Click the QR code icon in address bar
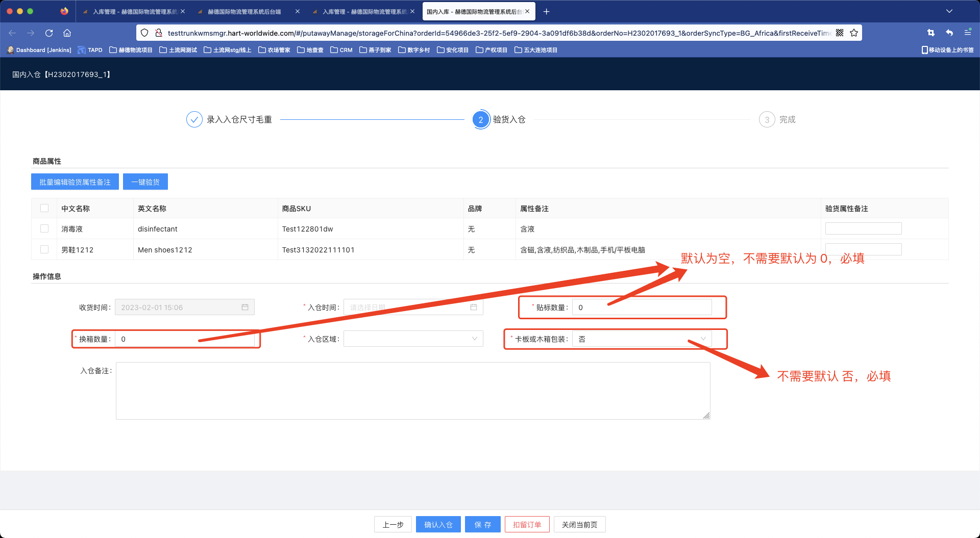 point(840,33)
